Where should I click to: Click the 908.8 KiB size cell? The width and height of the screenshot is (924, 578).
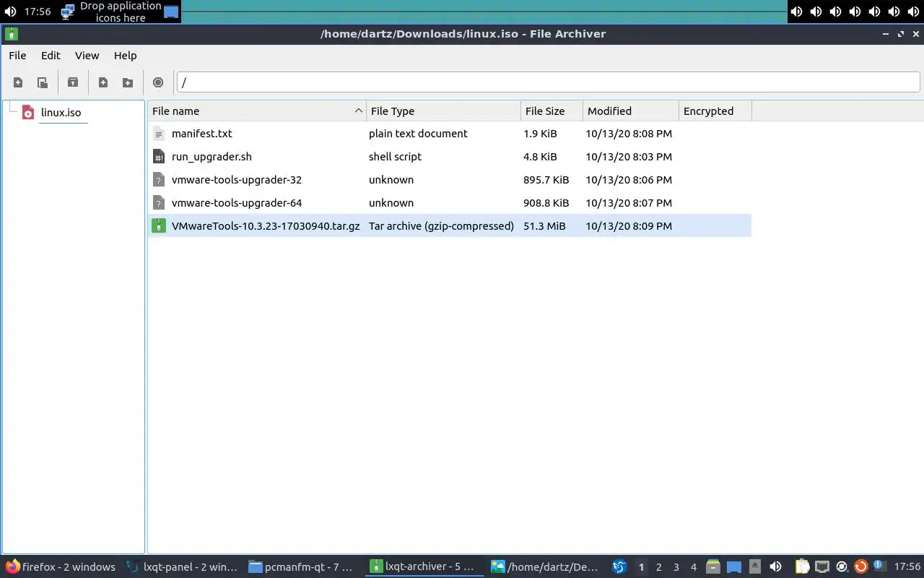pos(546,203)
